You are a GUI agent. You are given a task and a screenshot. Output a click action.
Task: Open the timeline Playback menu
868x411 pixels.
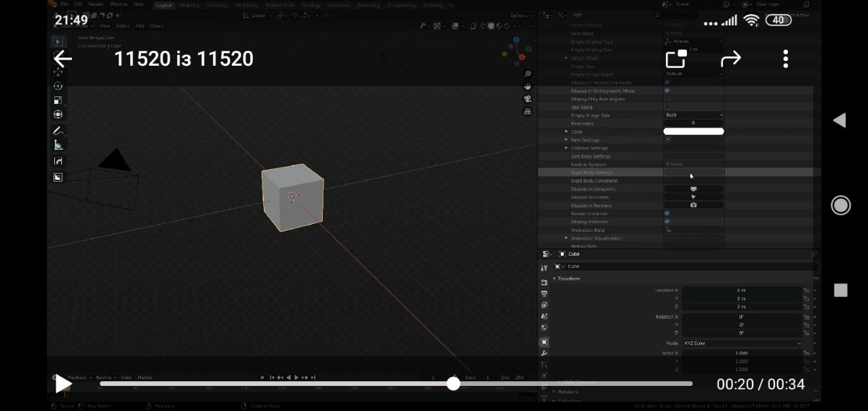pos(79,377)
